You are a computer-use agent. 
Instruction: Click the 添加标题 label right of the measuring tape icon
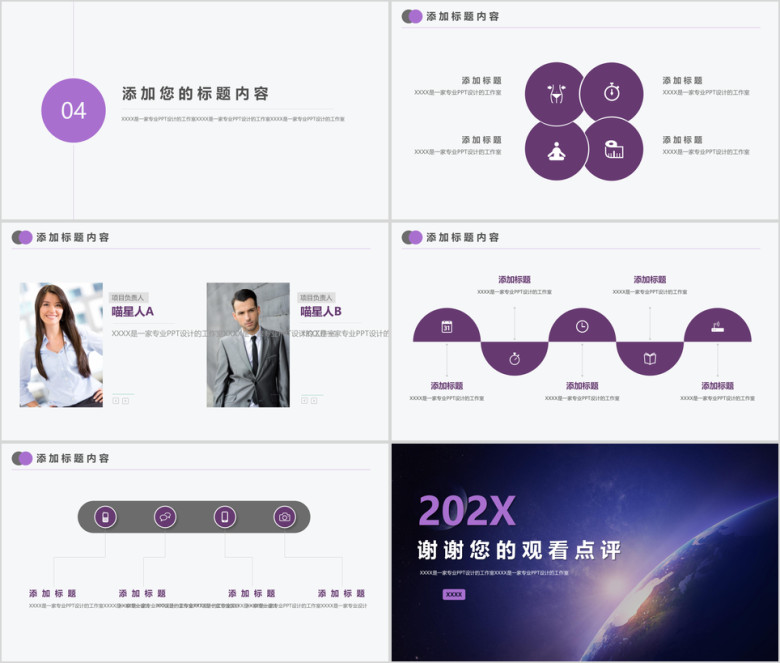pyautogui.click(x=682, y=140)
